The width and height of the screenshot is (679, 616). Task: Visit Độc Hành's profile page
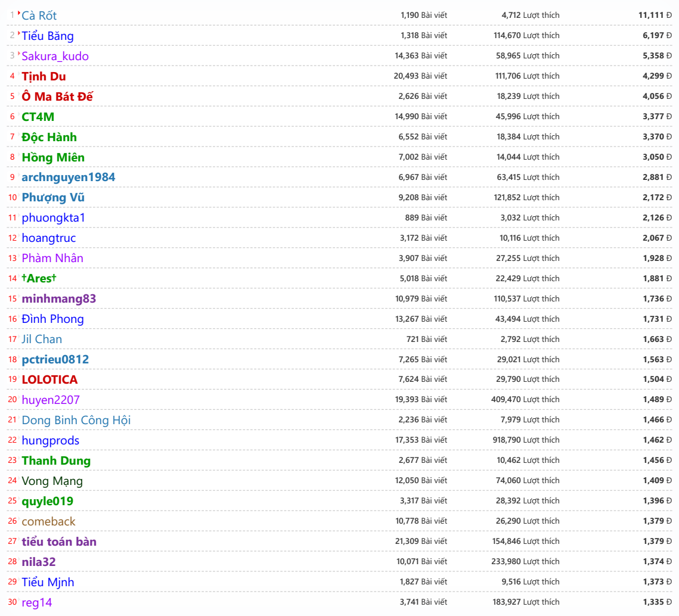point(49,137)
